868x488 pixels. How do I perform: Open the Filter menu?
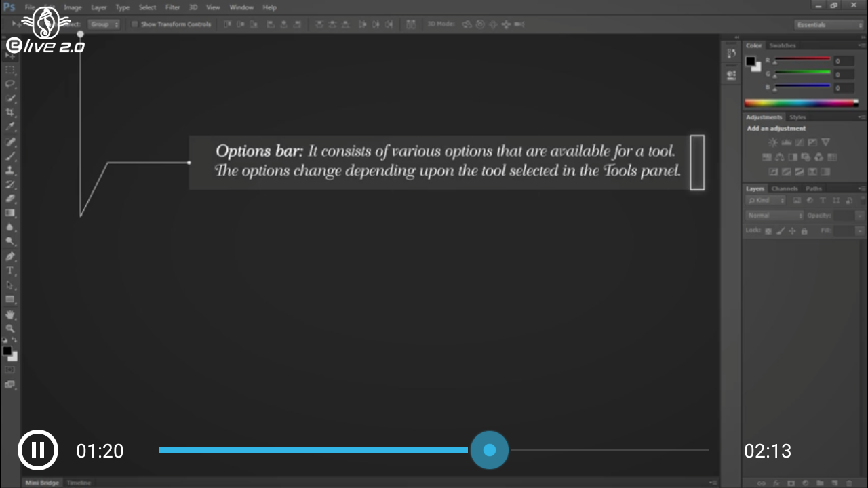pos(173,7)
